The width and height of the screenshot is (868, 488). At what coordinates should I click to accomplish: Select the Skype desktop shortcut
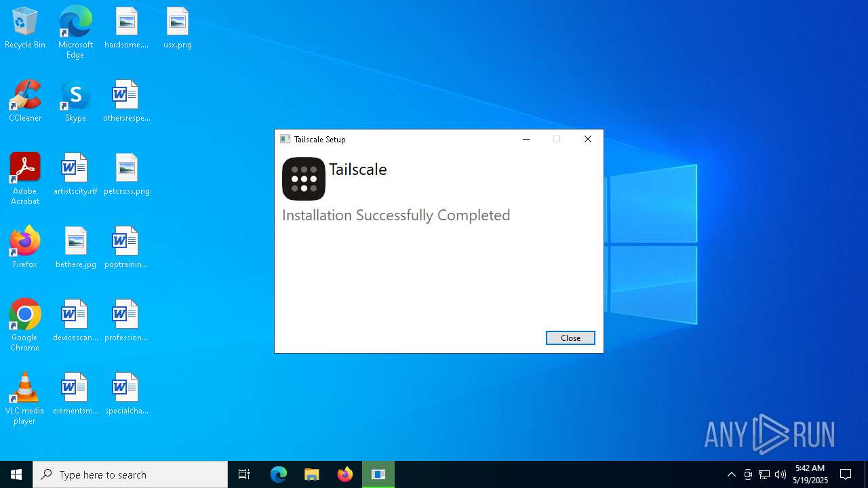pyautogui.click(x=75, y=101)
